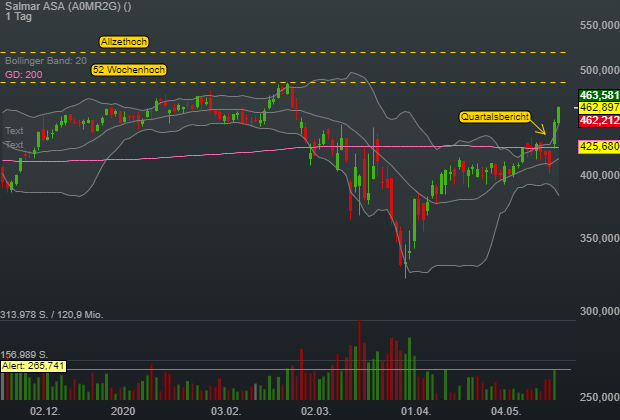This screenshot has width=620, height=420.
Task: Click the 500,000 price axis label
Action: click(x=600, y=70)
